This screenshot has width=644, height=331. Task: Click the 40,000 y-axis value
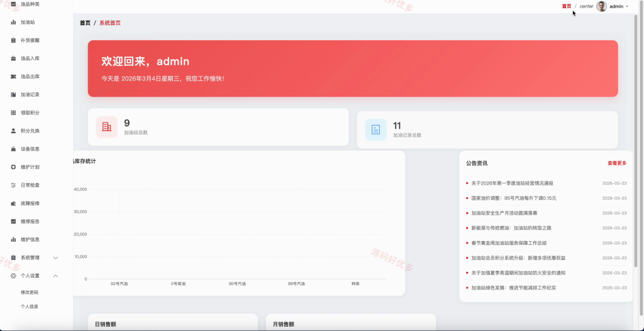80,190
